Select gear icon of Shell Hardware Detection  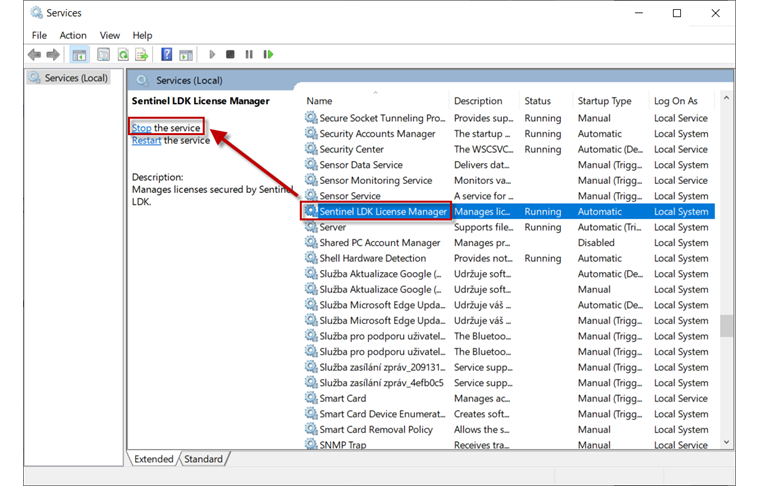(x=311, y=258)
